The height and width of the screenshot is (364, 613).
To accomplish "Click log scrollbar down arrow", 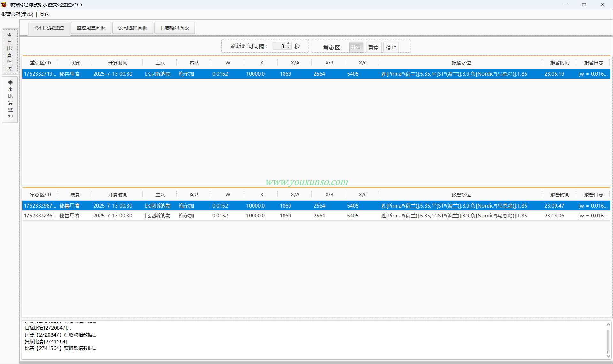I will click(x=608, y=356).
